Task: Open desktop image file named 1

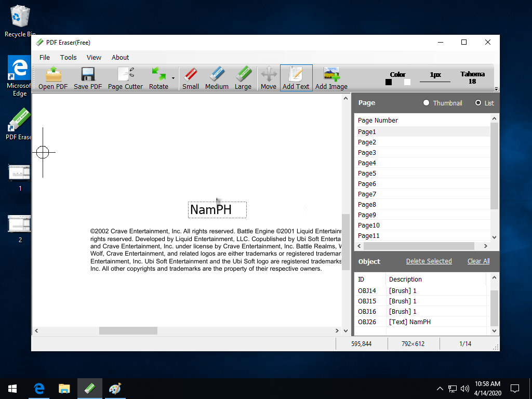Action: tap(19, 178)
